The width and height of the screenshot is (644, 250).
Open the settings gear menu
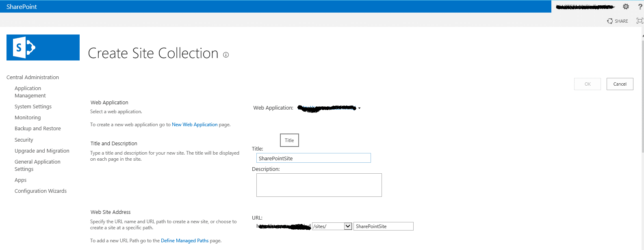point(626,6)
